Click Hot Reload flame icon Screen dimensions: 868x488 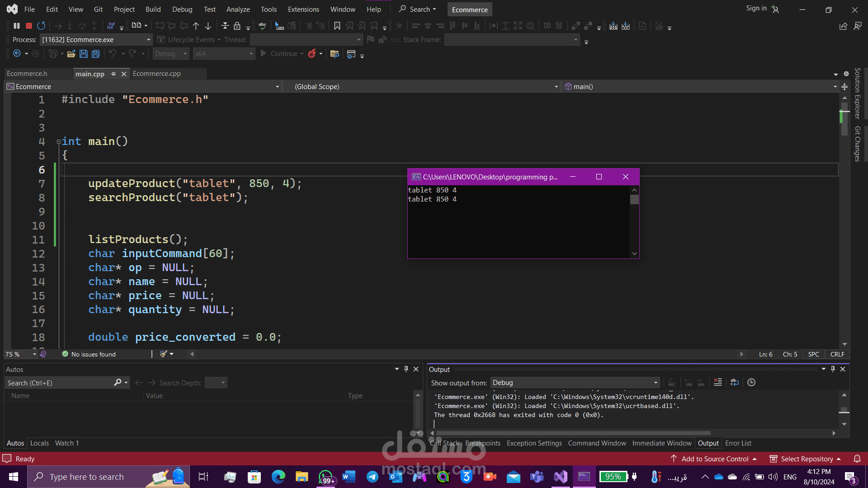[312, 54]
